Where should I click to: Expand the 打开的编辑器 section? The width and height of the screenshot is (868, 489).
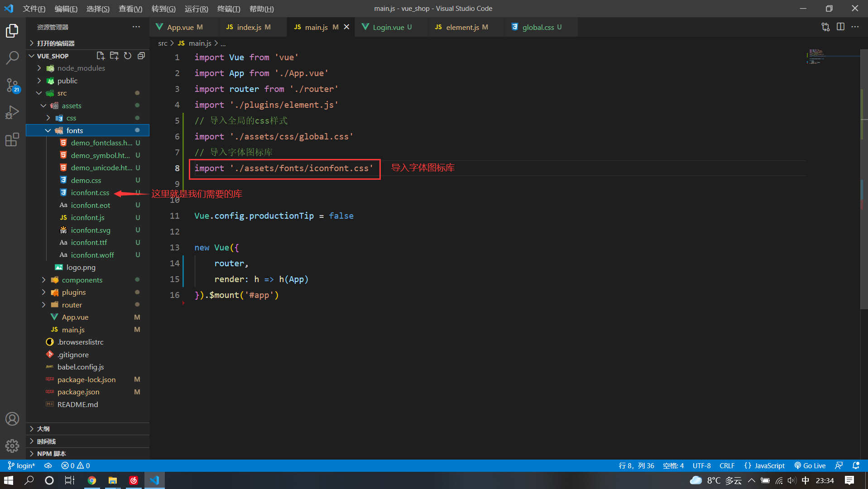coord(87,43)
